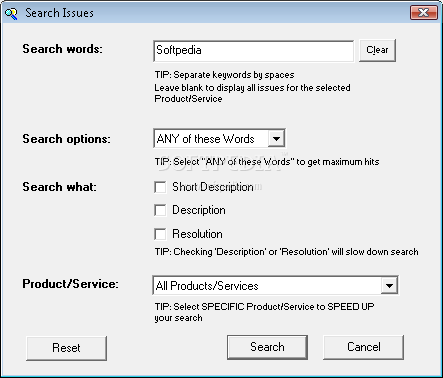Enable the Short Description checkbox

click(160, 187)
